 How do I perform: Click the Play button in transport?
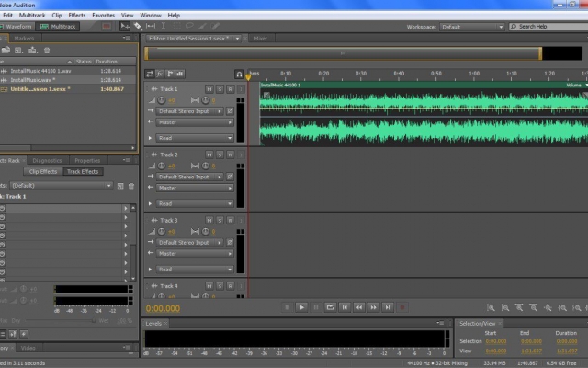(301, 307)
